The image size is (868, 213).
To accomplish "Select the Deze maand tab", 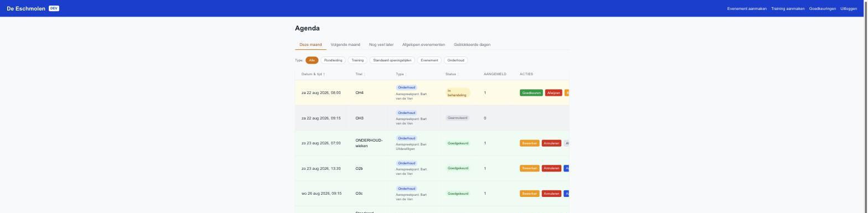I will tap(311, 45).
